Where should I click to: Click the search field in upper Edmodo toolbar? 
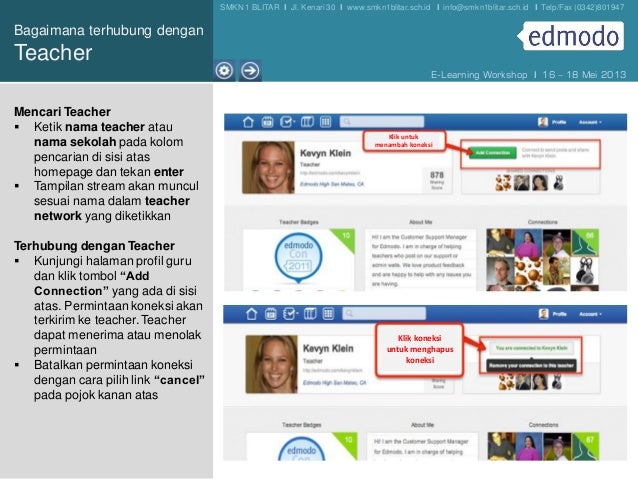(382, 122)
